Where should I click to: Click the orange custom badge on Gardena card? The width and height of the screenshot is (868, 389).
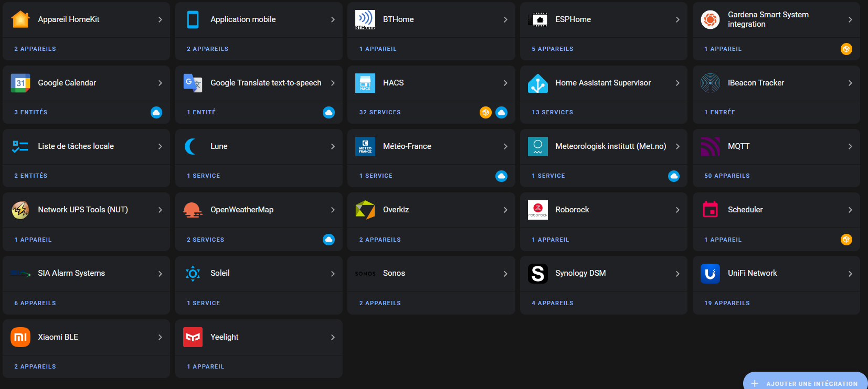[846, 49]
